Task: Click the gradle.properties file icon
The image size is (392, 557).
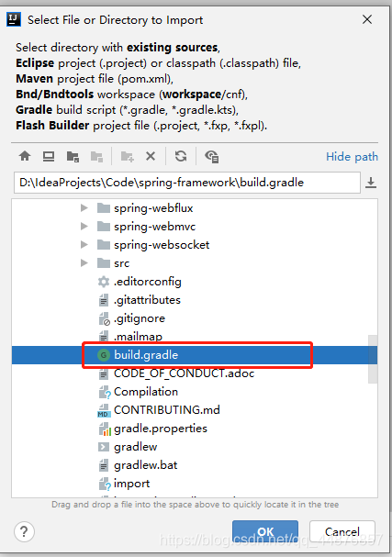Action: 104,429
